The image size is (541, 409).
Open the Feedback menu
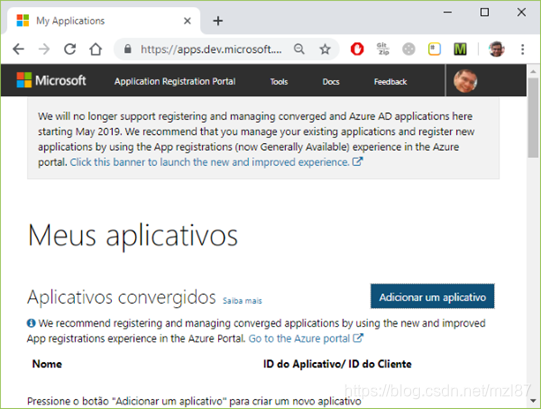click(391, 82)
